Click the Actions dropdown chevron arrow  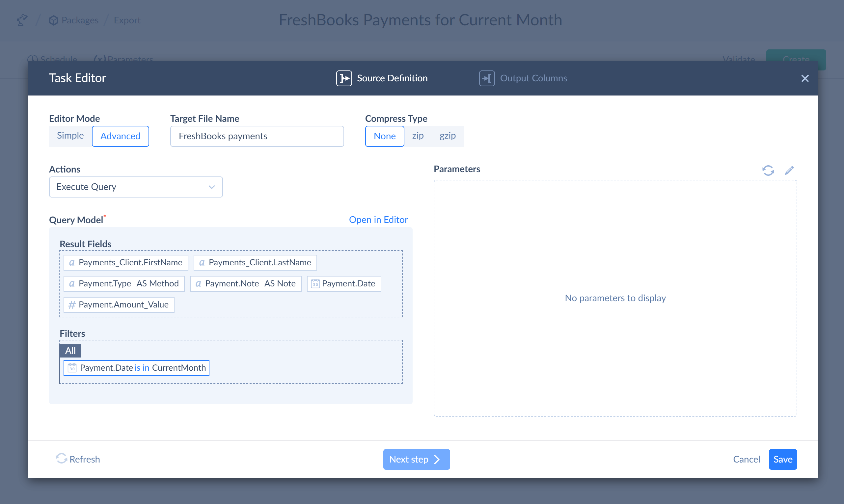212,187
